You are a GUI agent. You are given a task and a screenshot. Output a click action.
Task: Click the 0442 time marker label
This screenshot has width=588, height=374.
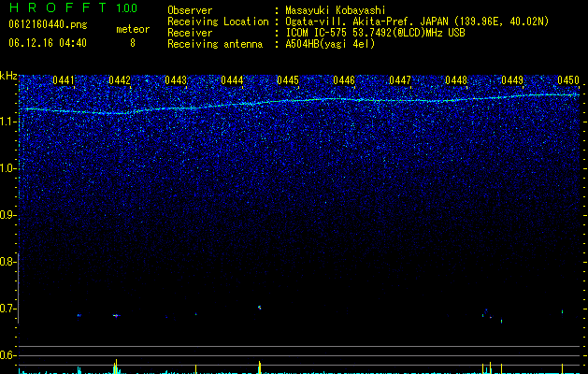[x=120, y=80]
